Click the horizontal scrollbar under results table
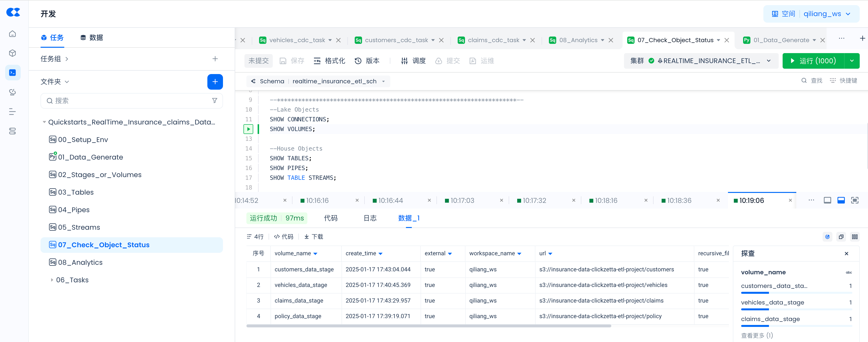Image resolution: width=868 pixels, height=342 pixels. [428, 326]
